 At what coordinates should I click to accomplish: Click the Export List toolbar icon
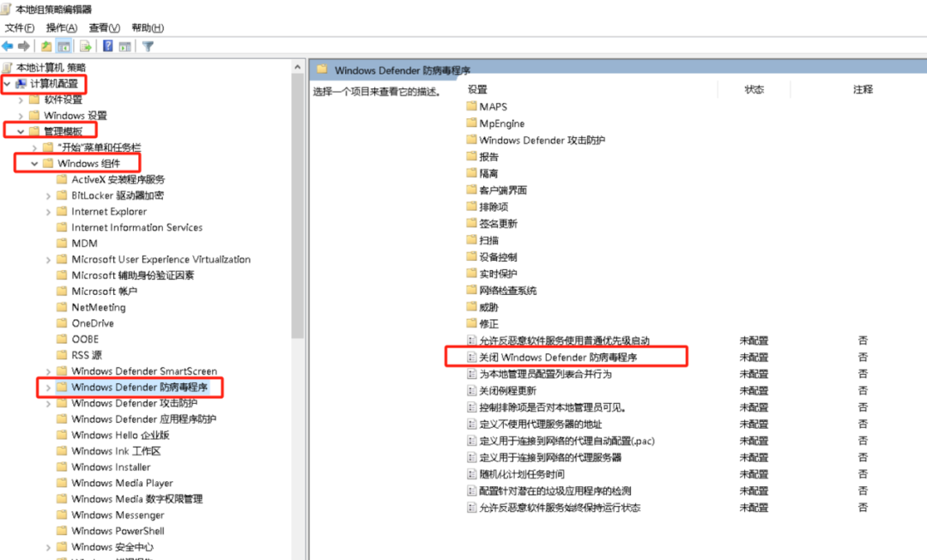[x=86, y=46]
